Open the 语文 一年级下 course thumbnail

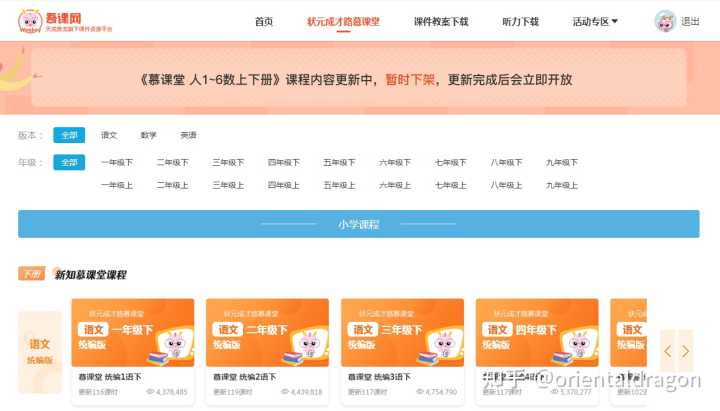pos(133,332)
